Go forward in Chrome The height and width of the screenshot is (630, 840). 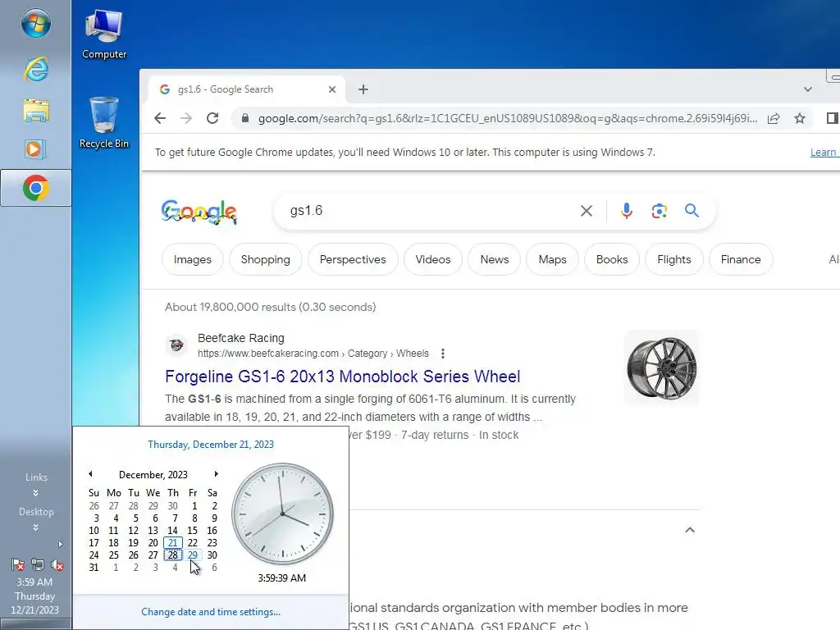click(x=186, y=118)
